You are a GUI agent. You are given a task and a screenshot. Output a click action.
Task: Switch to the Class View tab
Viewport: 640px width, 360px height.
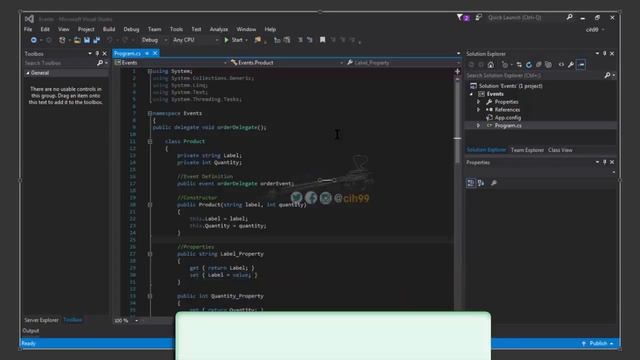[x=560, y=150]
